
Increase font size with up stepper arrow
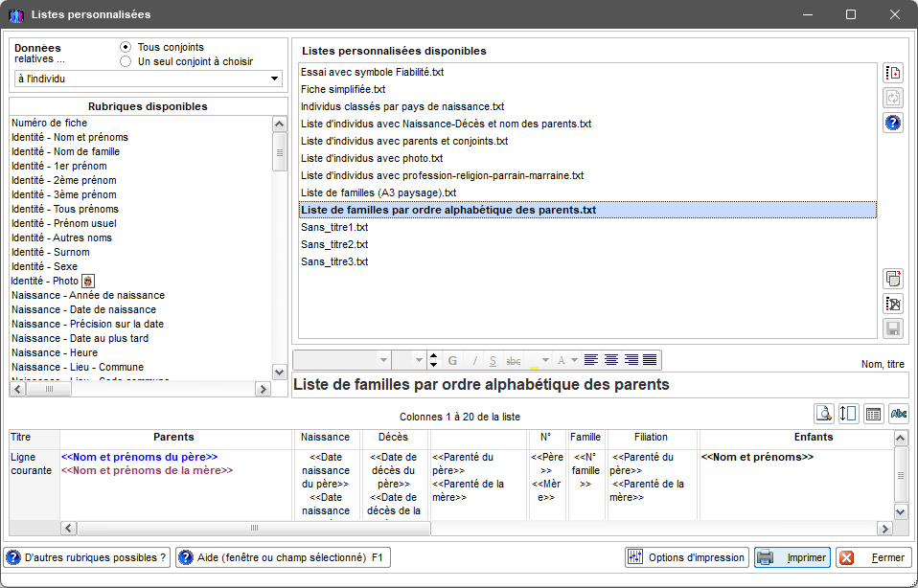433,355
